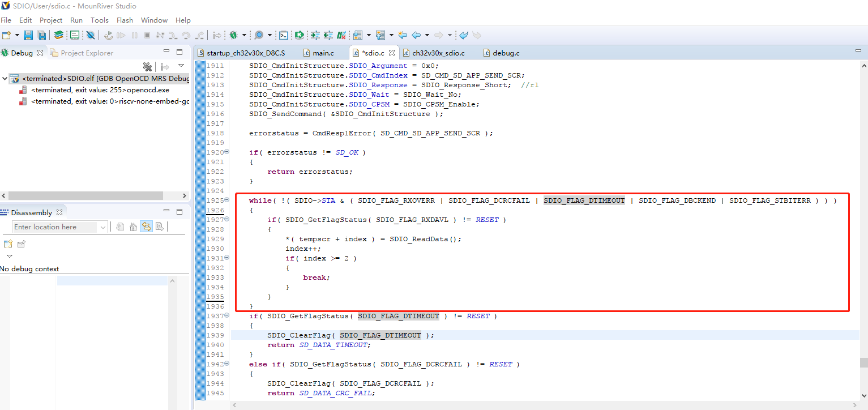Click the green exit-arrow toolbar icon
The image size is (868, 410).
(298, 35)
